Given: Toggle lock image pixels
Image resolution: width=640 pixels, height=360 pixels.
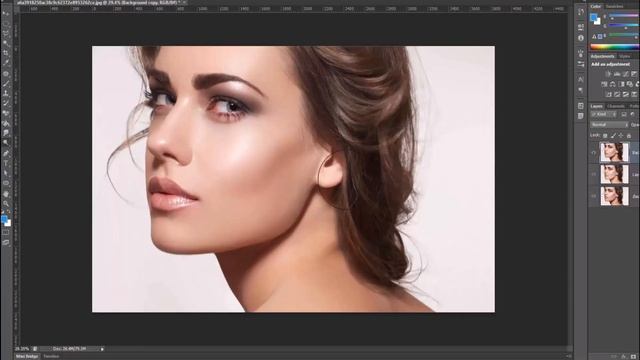Looking at the screenshot, I should pyautogui.click(x=613, y=136).
